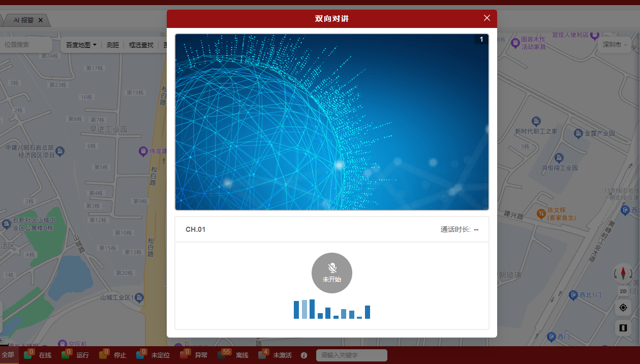Switch to the AI 报警 tab
The height and width of the screenshot is (364, 640).
point(23,20)
